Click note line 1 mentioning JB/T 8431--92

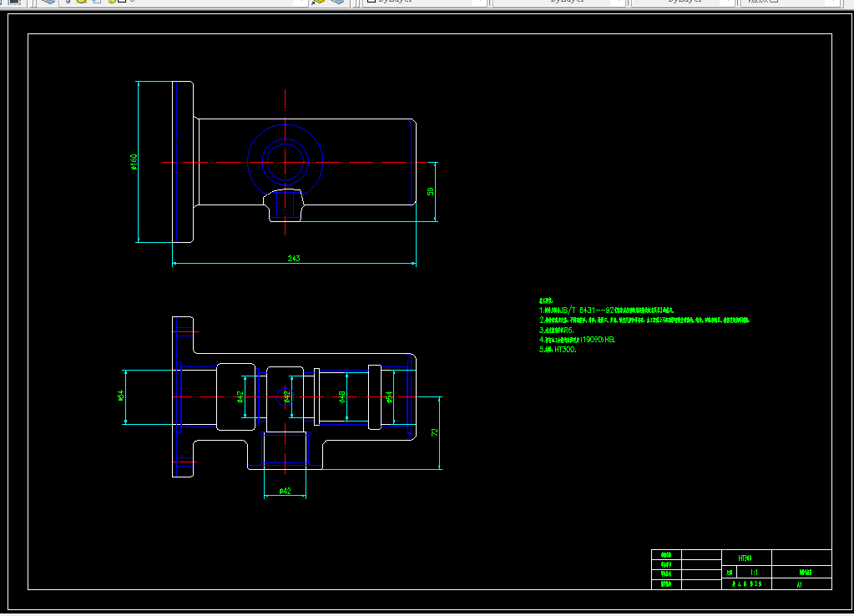tap(607, 310)
